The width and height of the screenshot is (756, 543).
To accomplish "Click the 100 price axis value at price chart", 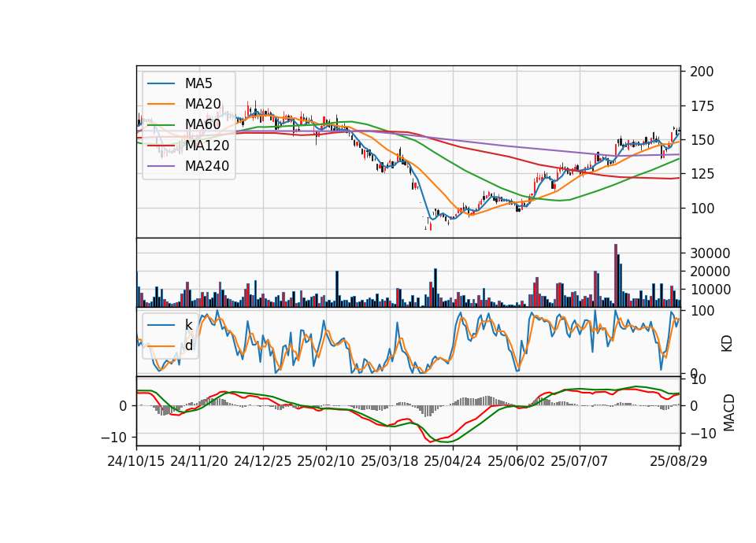I will coord(702,209).
